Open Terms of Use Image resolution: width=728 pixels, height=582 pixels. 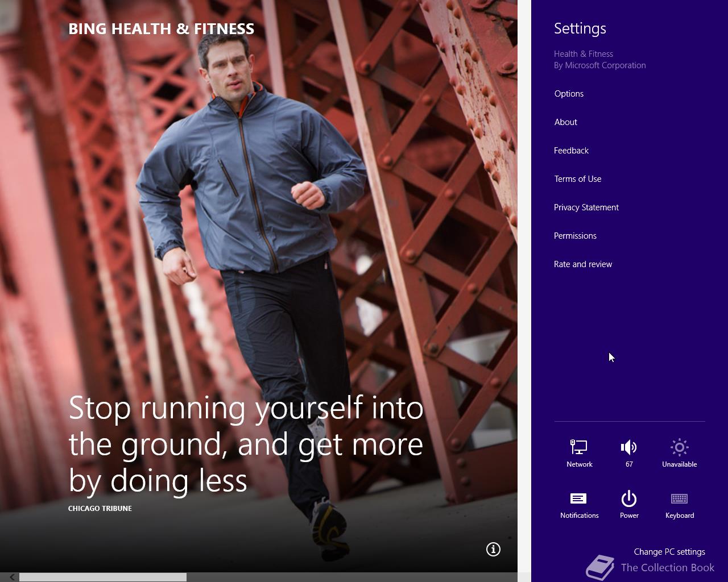[577, 179]
